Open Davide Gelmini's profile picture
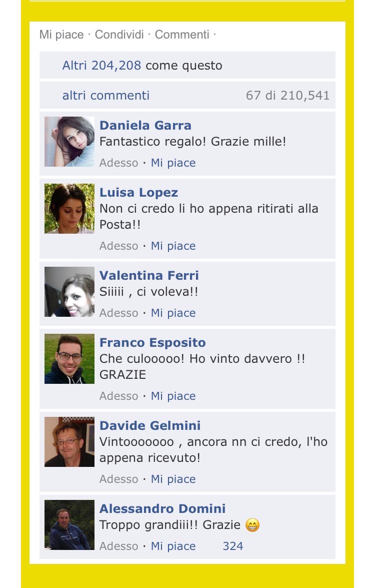375x588 pixels. (69, 442)
